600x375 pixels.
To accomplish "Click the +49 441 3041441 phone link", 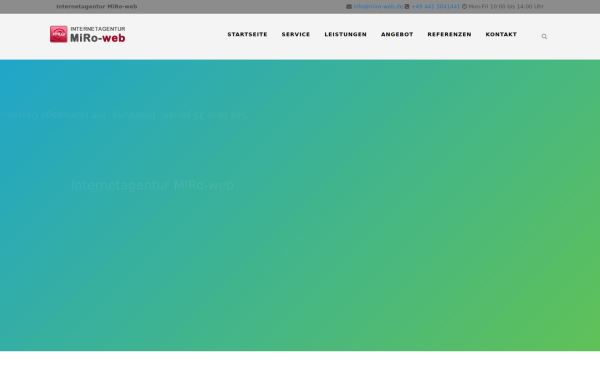I will tap(435, 7).
